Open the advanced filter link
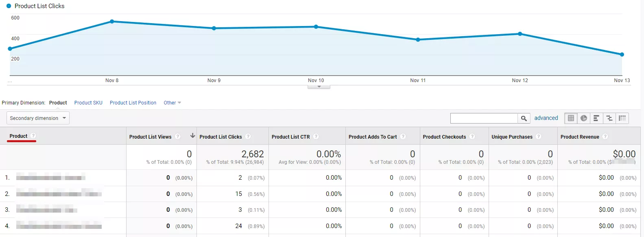 tap(546, 118)
